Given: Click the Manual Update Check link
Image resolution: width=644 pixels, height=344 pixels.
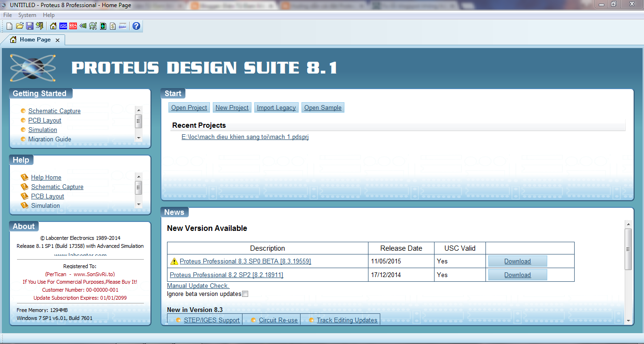Looking at the screenshot, I should pos(198,286).
